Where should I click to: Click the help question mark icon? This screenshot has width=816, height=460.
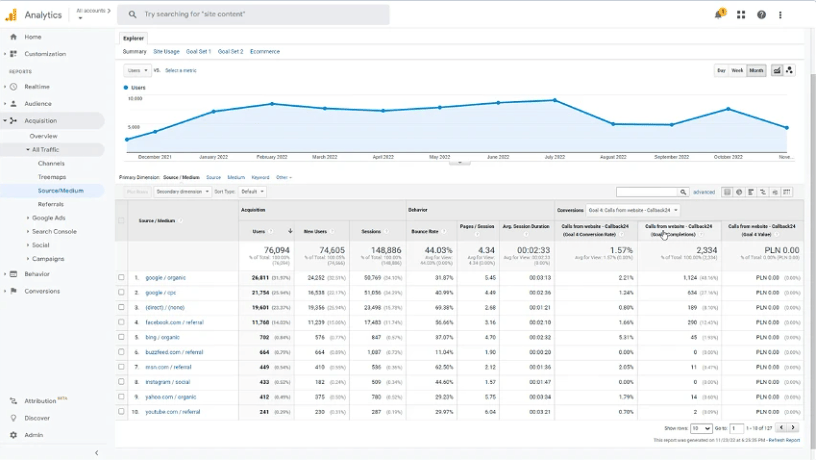coord(762,15)
